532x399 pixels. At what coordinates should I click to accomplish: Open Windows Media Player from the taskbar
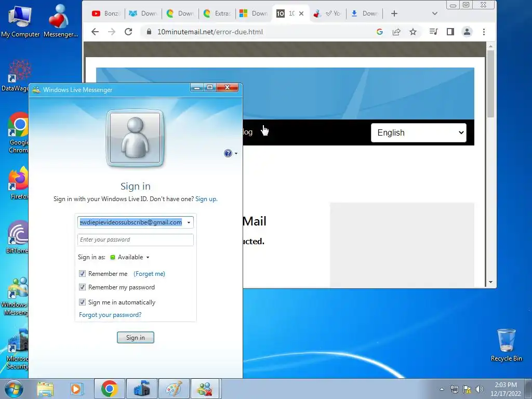coord(76,389)
